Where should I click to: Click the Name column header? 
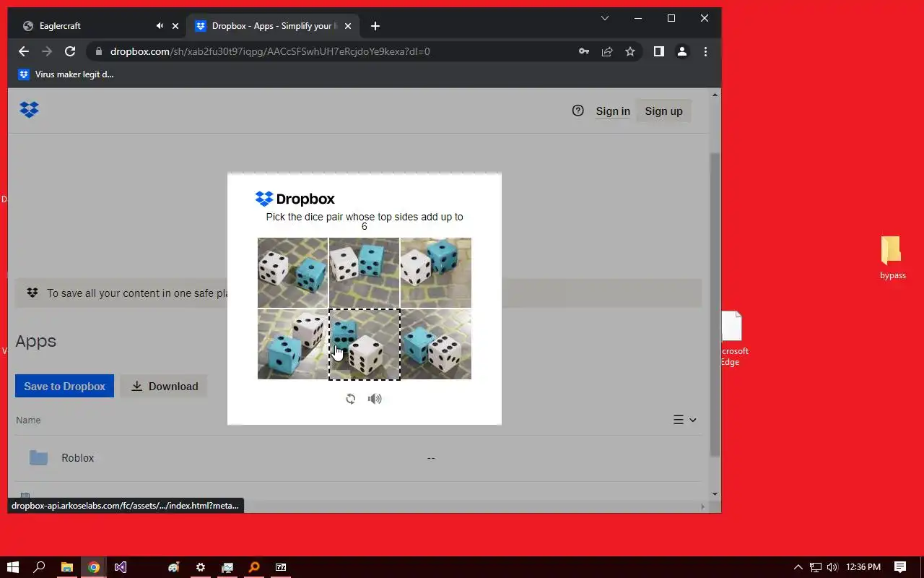29,420
